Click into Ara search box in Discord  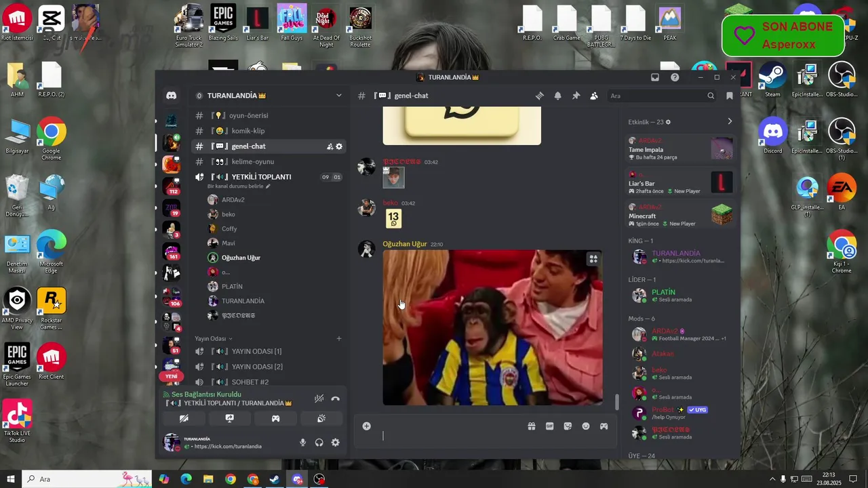tap(662, 96)
